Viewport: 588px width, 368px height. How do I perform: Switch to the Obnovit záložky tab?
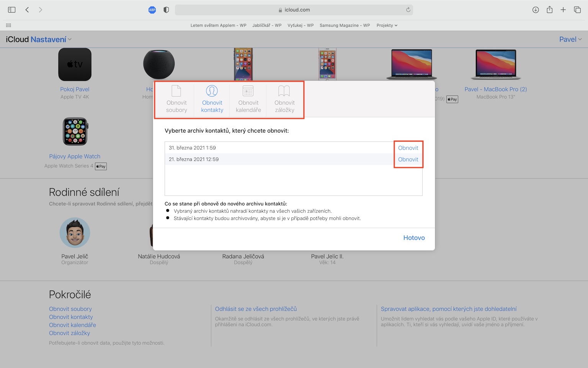284,100
